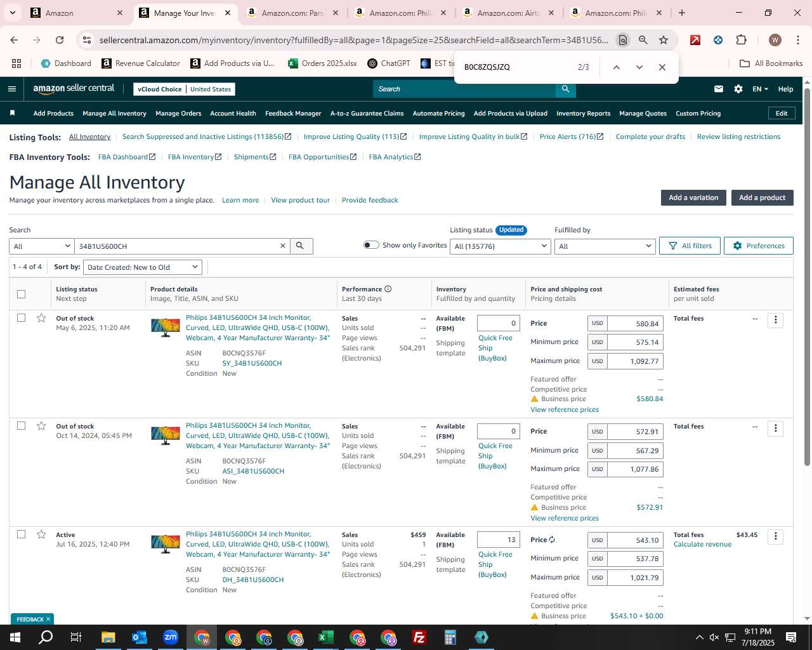Open the Preferences button

click(x=759, y=246)
